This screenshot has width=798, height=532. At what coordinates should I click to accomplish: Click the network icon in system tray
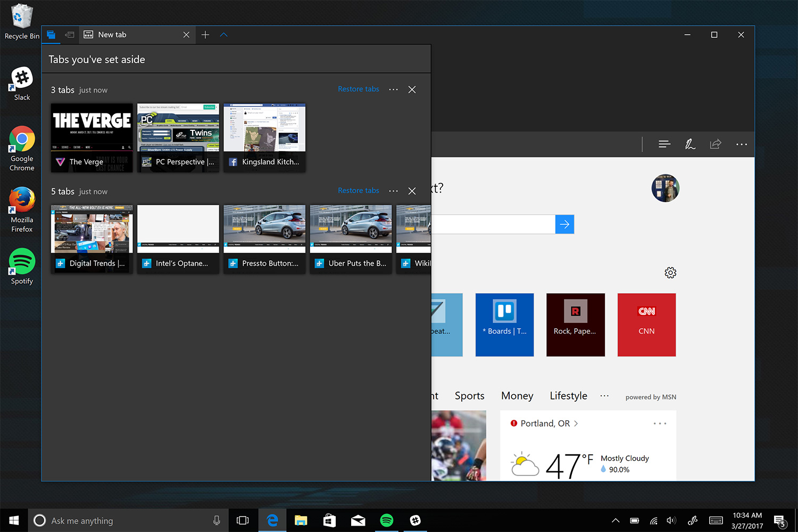click(654, 520)
